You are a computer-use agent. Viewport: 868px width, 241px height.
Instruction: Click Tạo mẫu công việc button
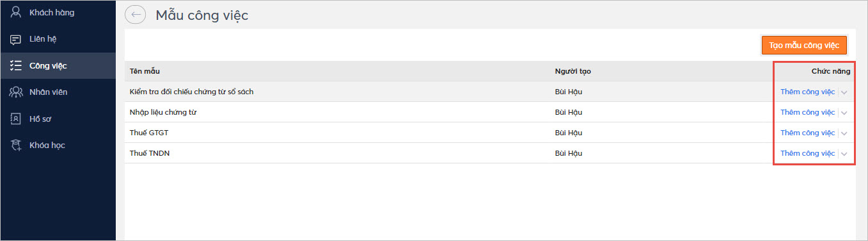click(804, 45)
